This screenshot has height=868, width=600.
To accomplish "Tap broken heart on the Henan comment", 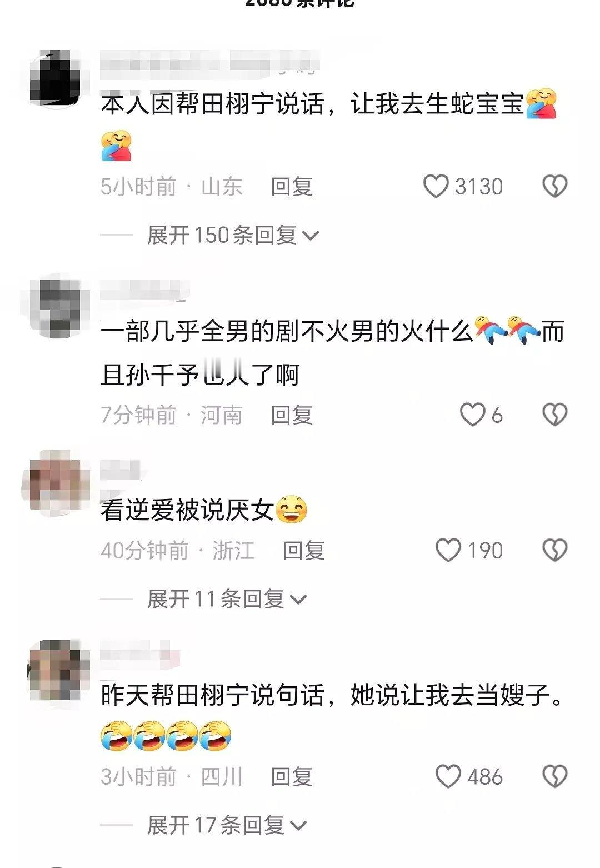I will [554, 415].
